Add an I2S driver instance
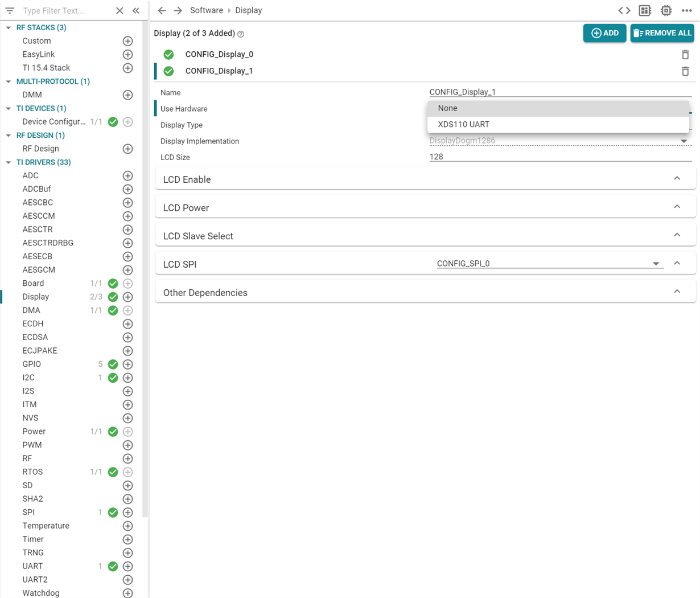Viewport: 700px width, 598px height. [127, 391]
